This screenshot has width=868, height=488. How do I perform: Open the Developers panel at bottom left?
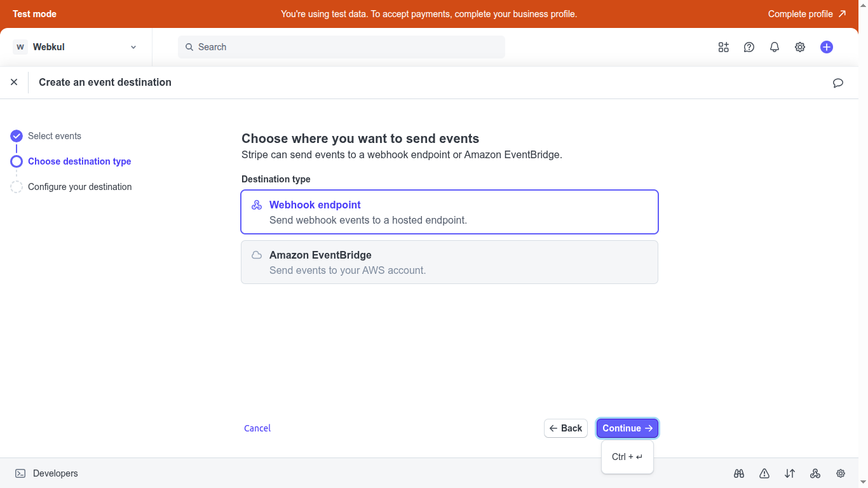pyautogui.click(x=46, y=473)
